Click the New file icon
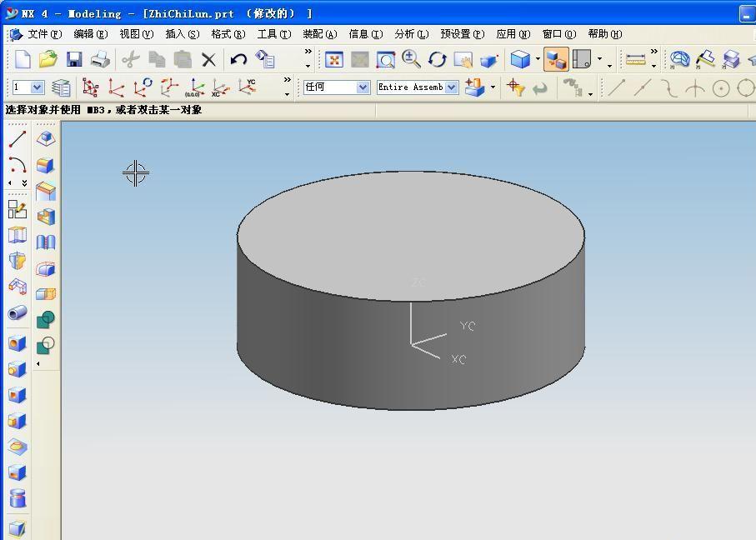Screen dimensions: 756x540 pos(23,59)
